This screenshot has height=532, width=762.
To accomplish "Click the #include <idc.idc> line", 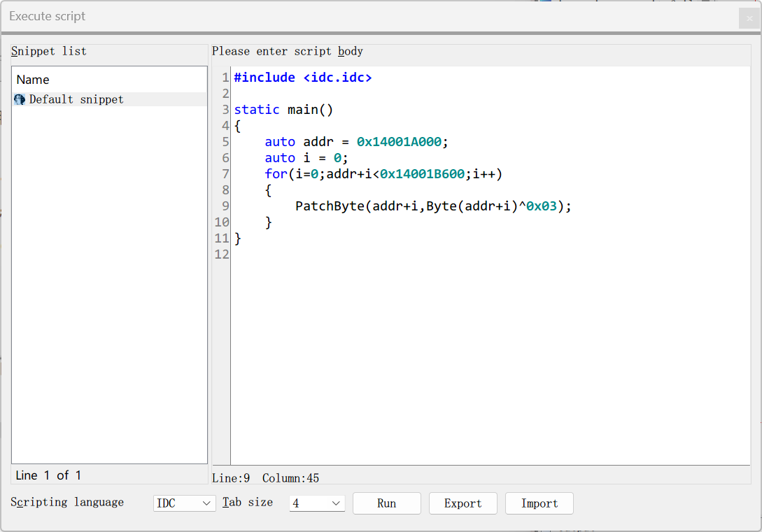I will coord(303,78).
